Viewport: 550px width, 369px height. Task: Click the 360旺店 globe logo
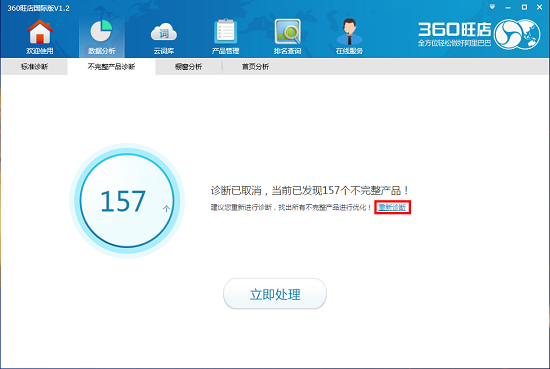coord(517,34)
